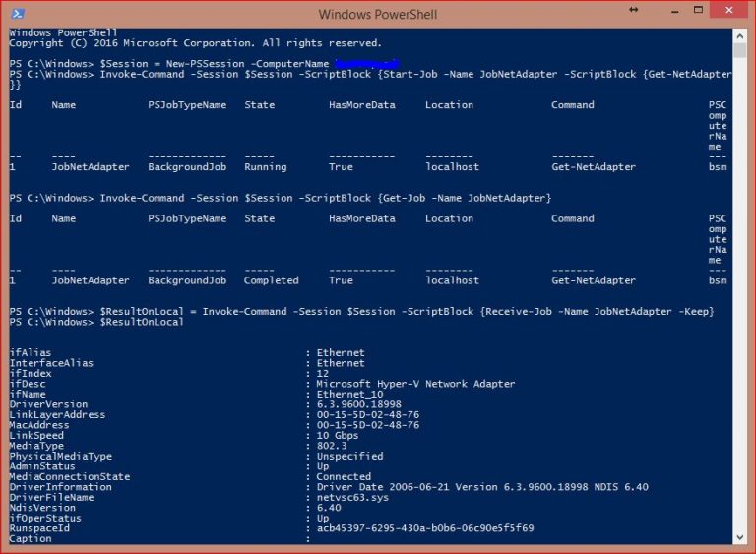Click the AdminStatus value Up
756x554 pixels.
coord(323,466)
